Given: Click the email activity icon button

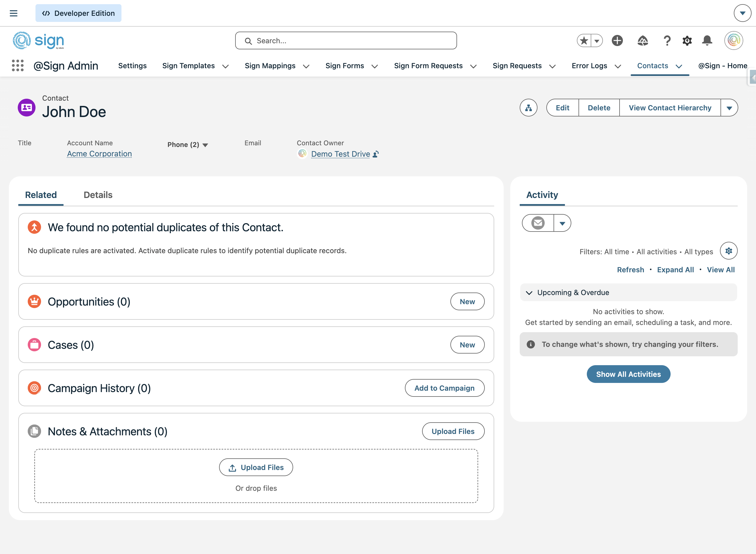Looking at the screenshot, I should 538,223.
